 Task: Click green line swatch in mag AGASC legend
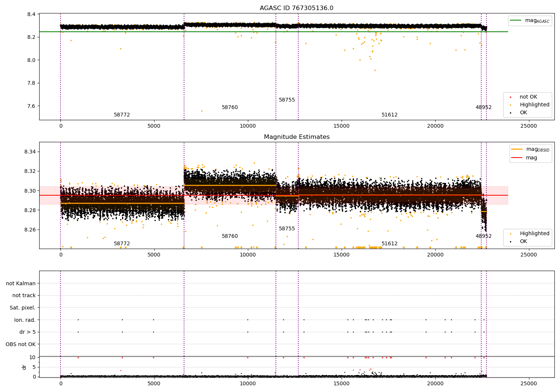pyautogui.click(x=516, y=21)
